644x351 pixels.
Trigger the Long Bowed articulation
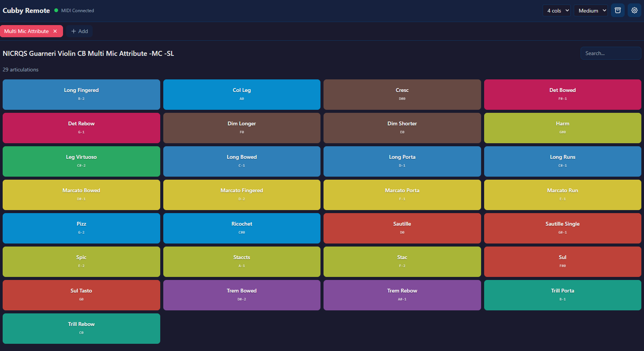(x=241, y=161)
